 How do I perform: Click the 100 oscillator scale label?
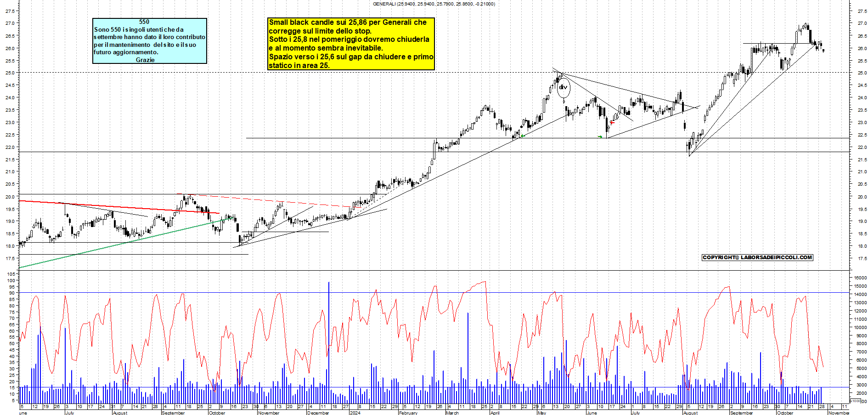pyautogui.click(x=10, y=280)
